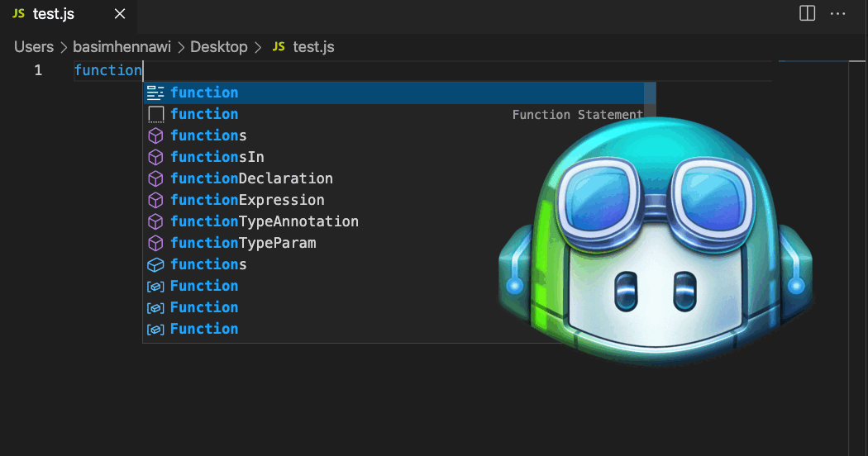Open the More Actions ellipsis menu

pyautogui.click(x=838, y=13)
